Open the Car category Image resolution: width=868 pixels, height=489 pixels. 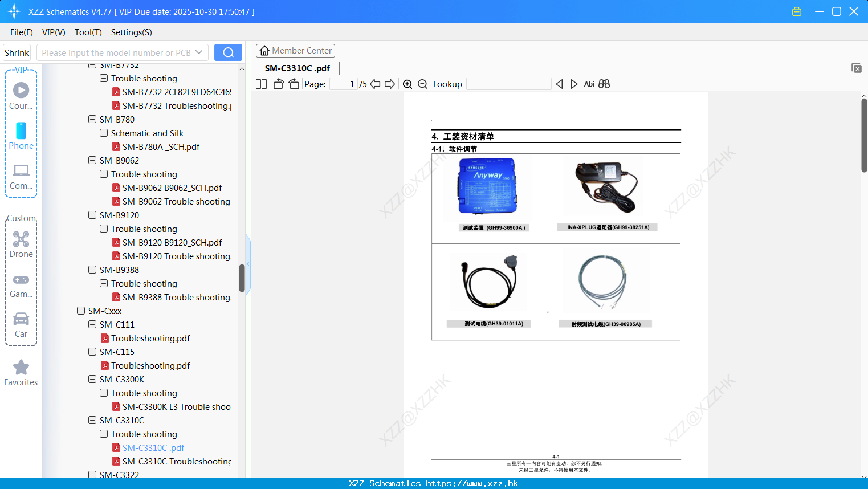pos(21,325)
